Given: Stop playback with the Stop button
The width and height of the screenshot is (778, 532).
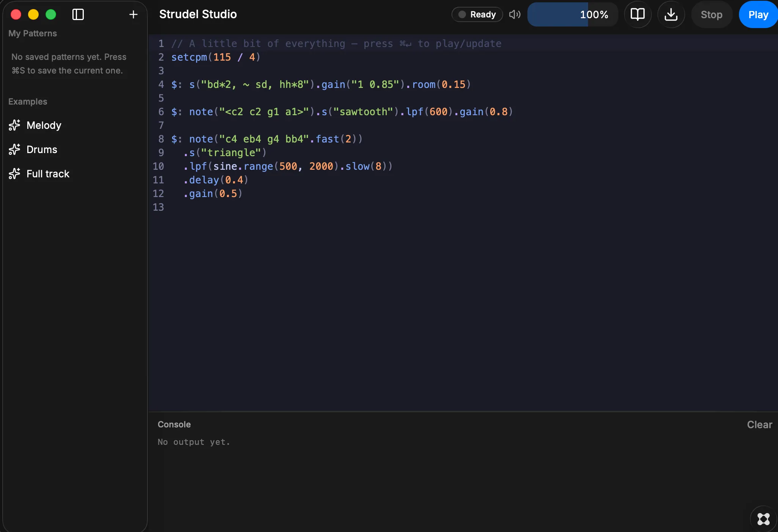Looking at the screenshot, I should click(x=712, y=14).
